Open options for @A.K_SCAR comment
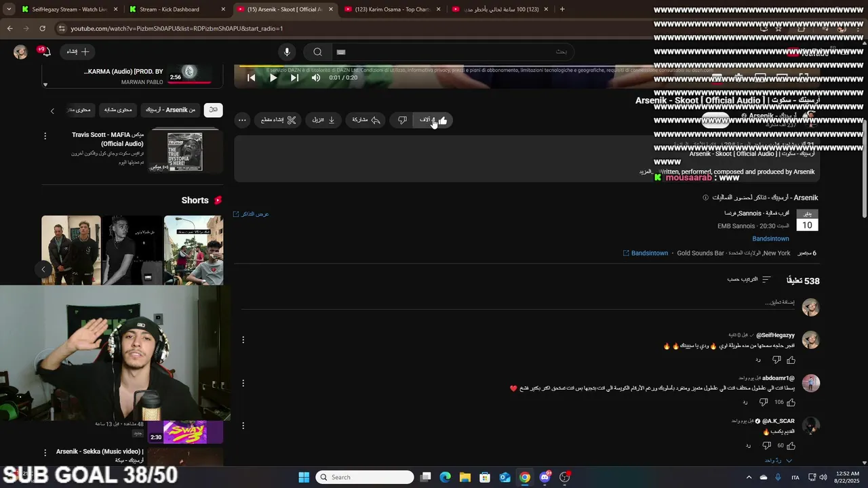Viewport: 868px width, 488px height. click(243, 426)
